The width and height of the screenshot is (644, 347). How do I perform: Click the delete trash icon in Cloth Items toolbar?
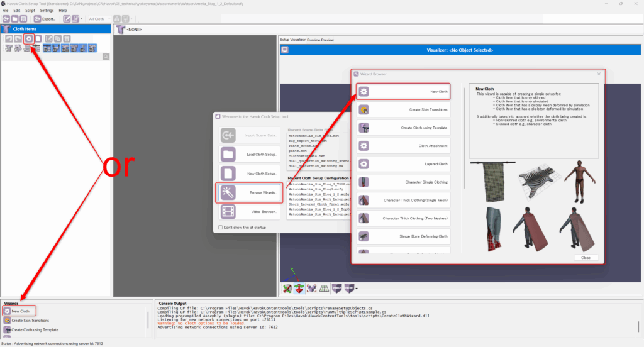pos(67,38)
